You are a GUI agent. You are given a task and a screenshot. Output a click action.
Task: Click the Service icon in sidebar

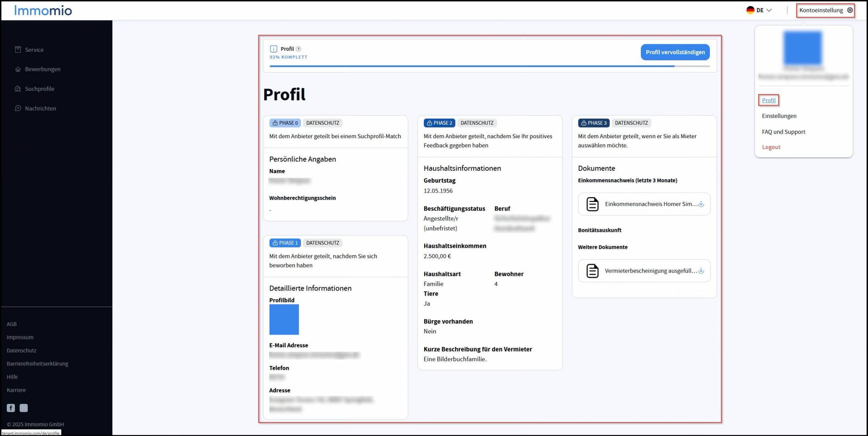tap(18, 50)
